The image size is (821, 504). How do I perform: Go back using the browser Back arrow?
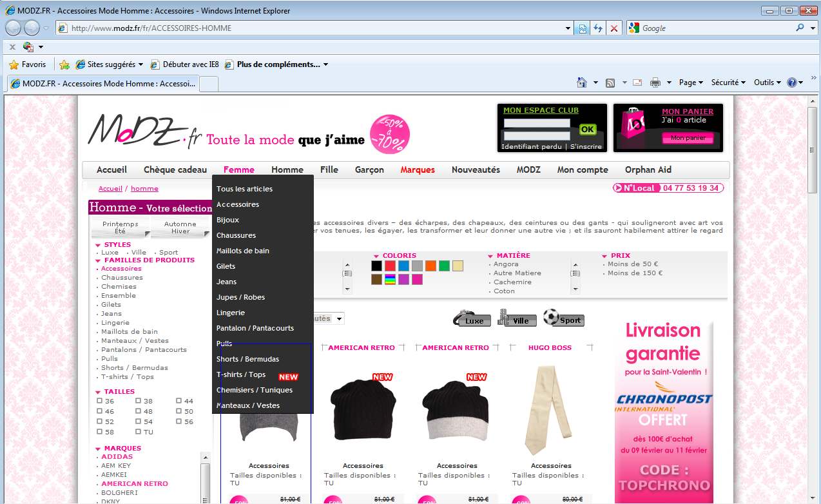(x=14, y=28)
